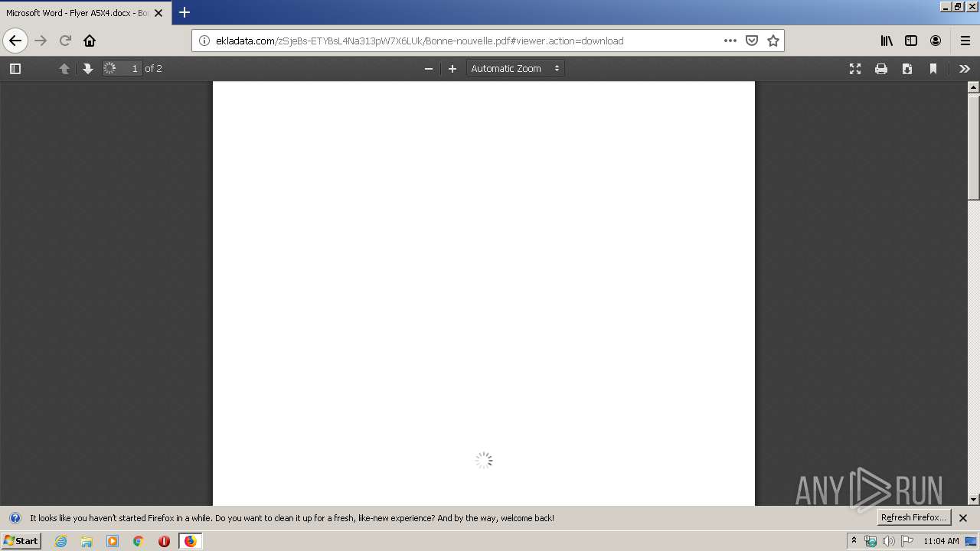Viewport: 980px width, 551px height.
Task: Open the volume control in the tray
Action: pos(889,541)
